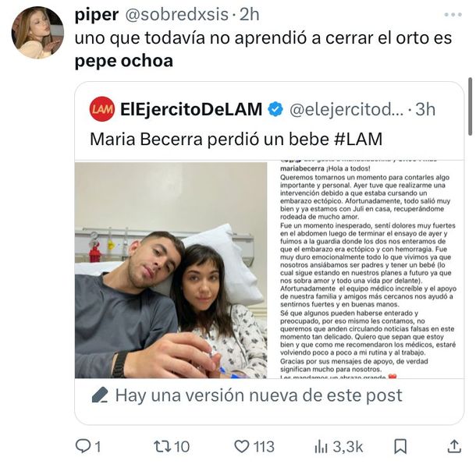Bookmark this tweet
Image resolution: width=476 pixels, height=464 pixels.
[x=400, y=446]
